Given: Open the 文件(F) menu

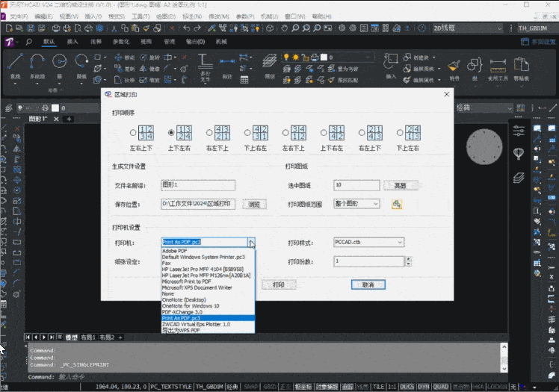Looking at the screenshot, I should point(18,16).
